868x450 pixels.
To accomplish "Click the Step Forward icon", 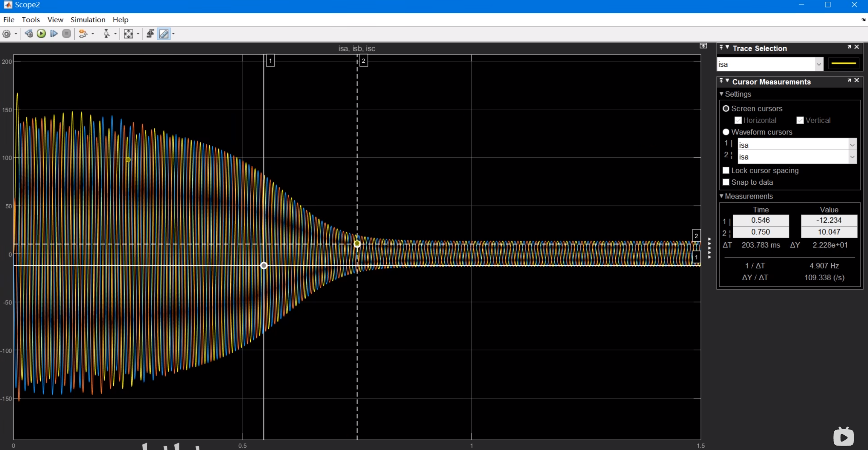I will click(x=54, y=34).
